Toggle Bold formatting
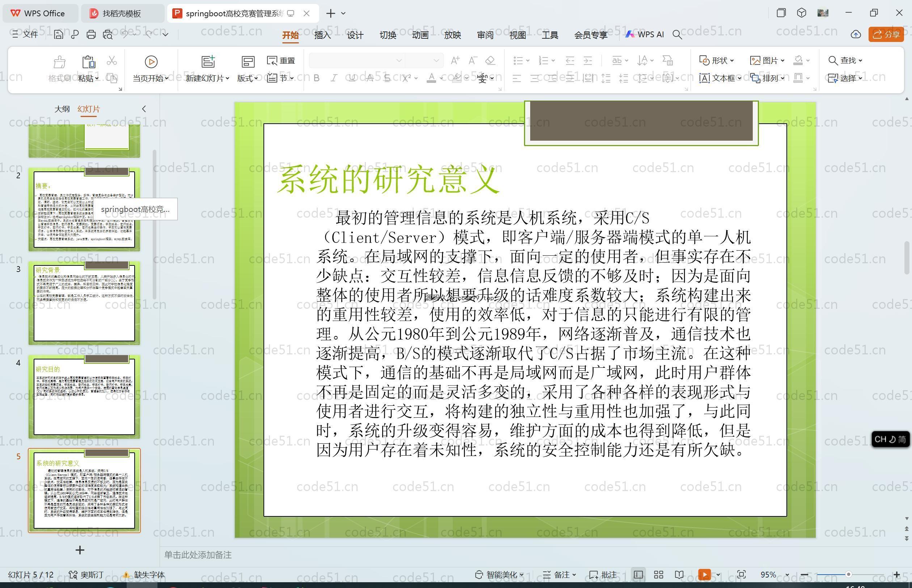 tap(316, 78)
